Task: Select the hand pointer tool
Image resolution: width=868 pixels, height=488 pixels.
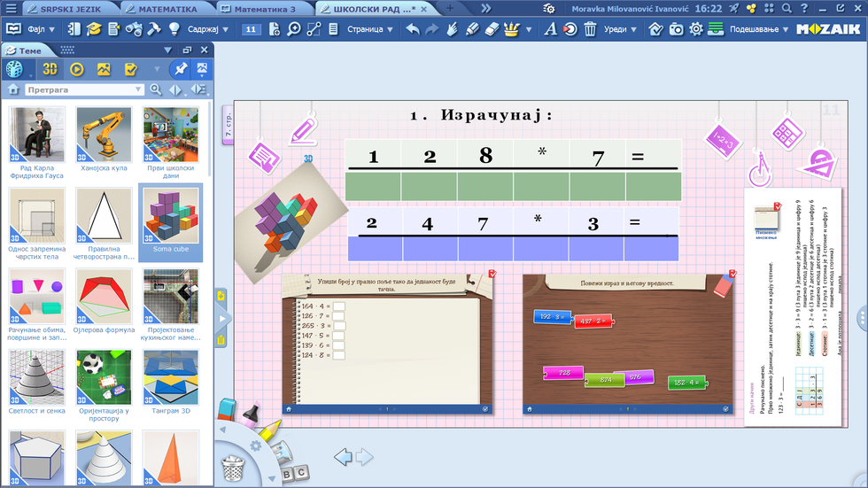Action: (452, 29)
